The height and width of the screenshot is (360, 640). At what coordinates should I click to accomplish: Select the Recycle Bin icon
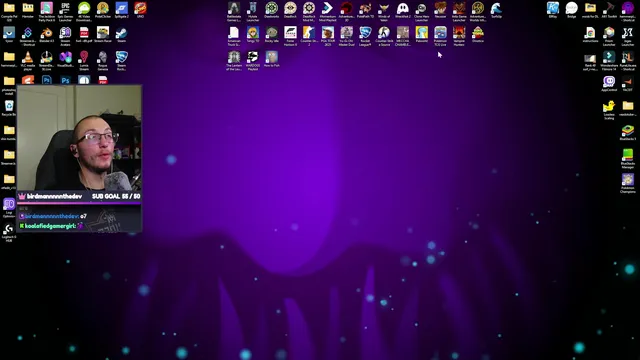point(9,106)
